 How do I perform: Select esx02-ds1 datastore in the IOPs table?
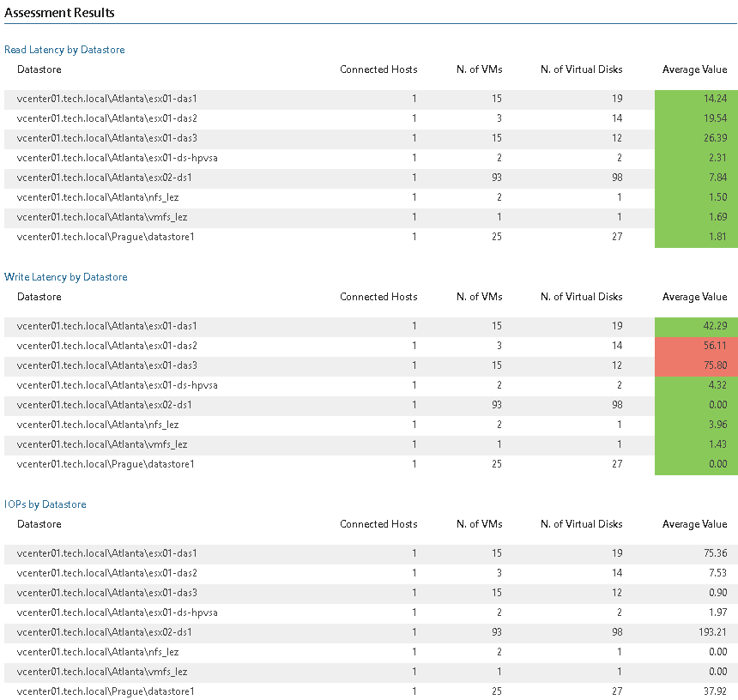[104, 632]
